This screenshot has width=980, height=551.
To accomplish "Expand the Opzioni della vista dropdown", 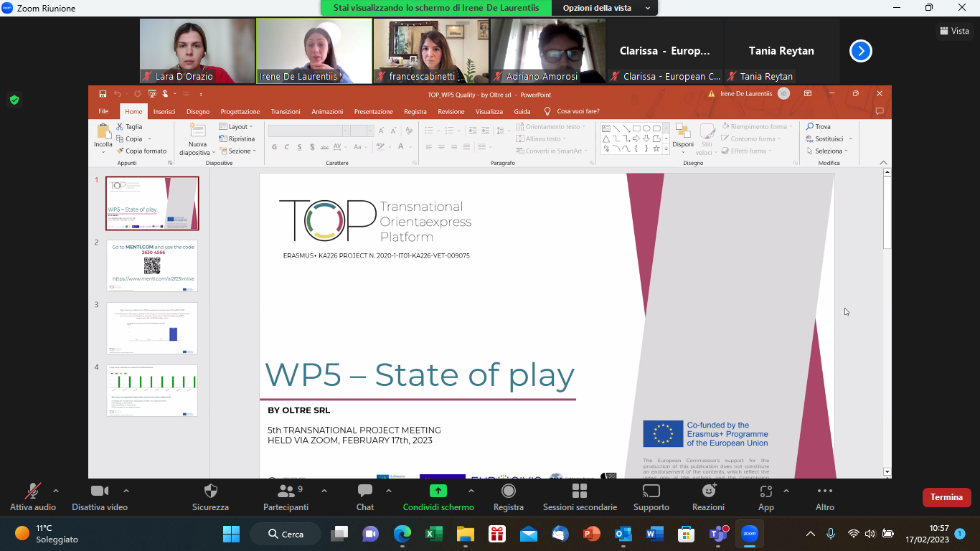I will click(x=607, y=8).
